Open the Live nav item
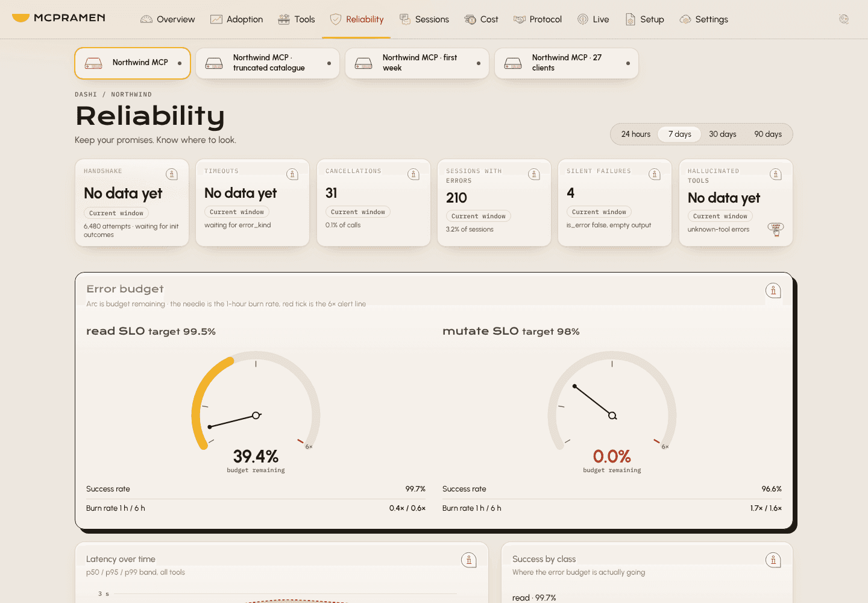 click(593, 19)
